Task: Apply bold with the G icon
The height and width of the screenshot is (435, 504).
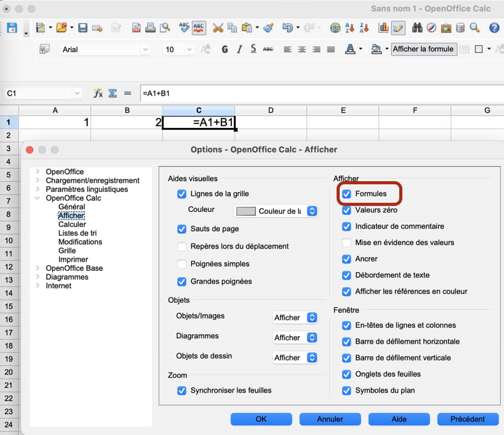Action: click(x=224, y=49)
